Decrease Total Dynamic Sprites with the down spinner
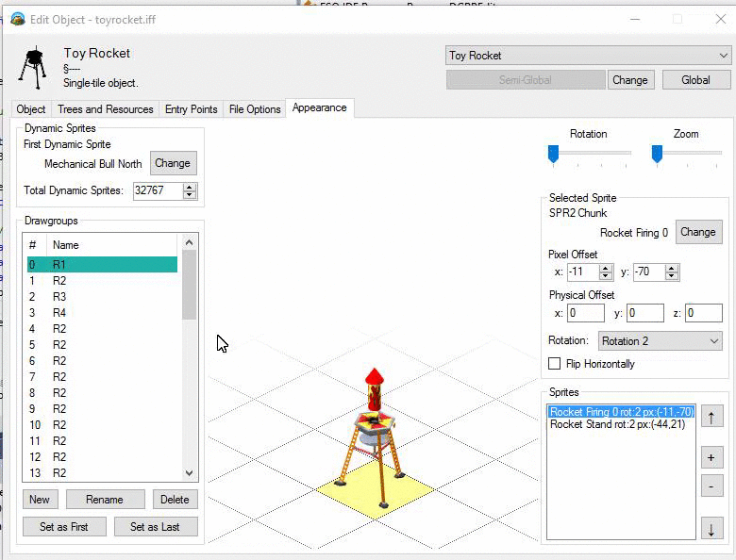736x560 pixels. click(x=190, y=194)
